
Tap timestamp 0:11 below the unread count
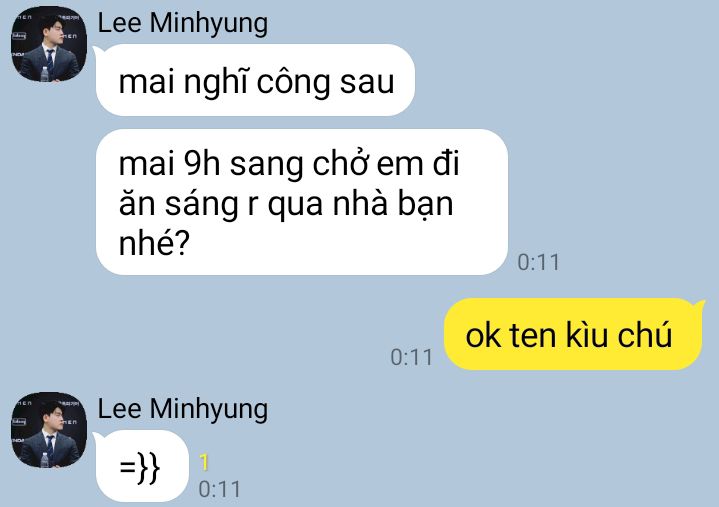(219, 489)
